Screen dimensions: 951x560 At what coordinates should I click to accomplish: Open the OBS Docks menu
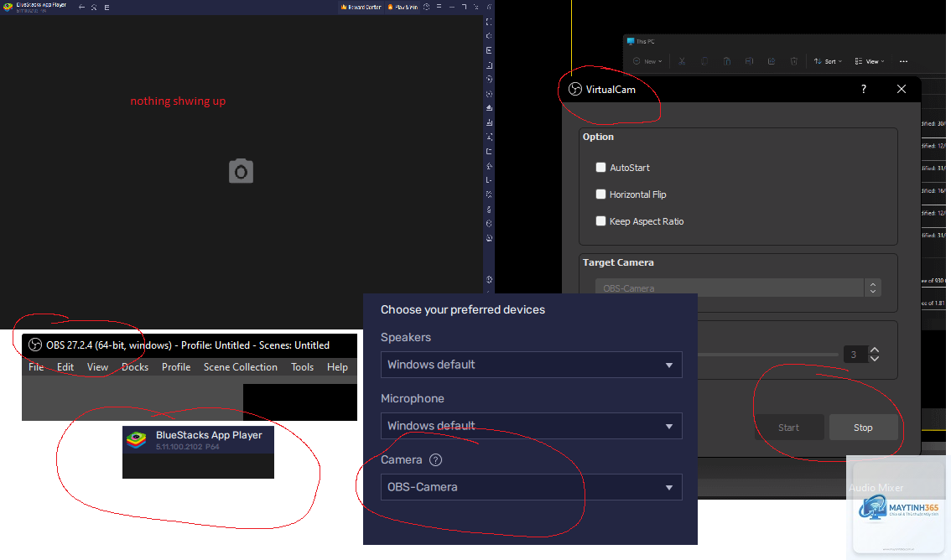click(135, 366)
